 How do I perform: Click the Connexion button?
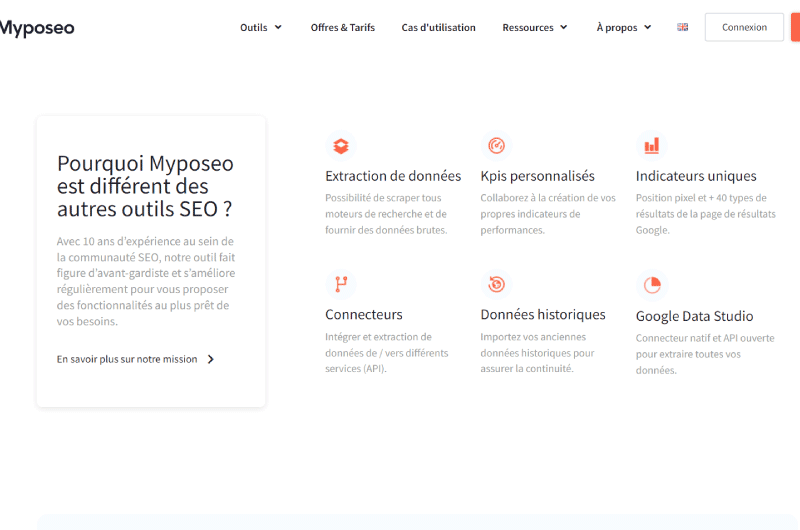744,27
